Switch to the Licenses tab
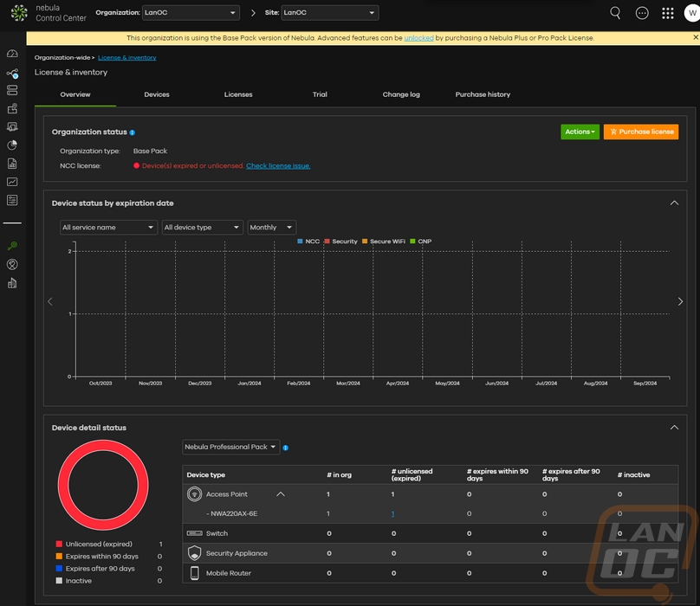Image resolution: width=700 pixels, height=606 pixels. (238, 94)
